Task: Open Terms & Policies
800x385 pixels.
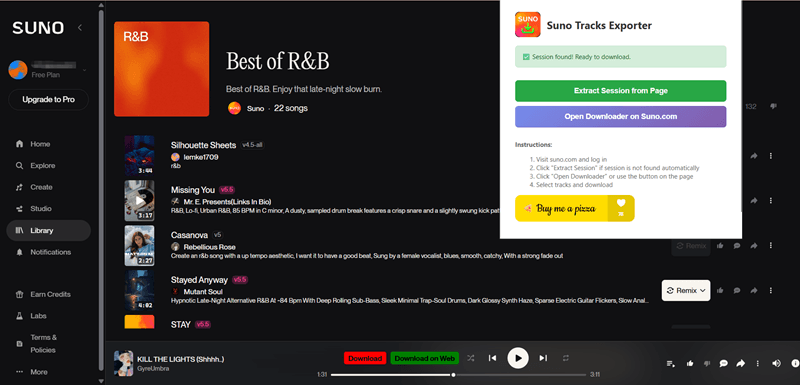Action: coord(43,344)
